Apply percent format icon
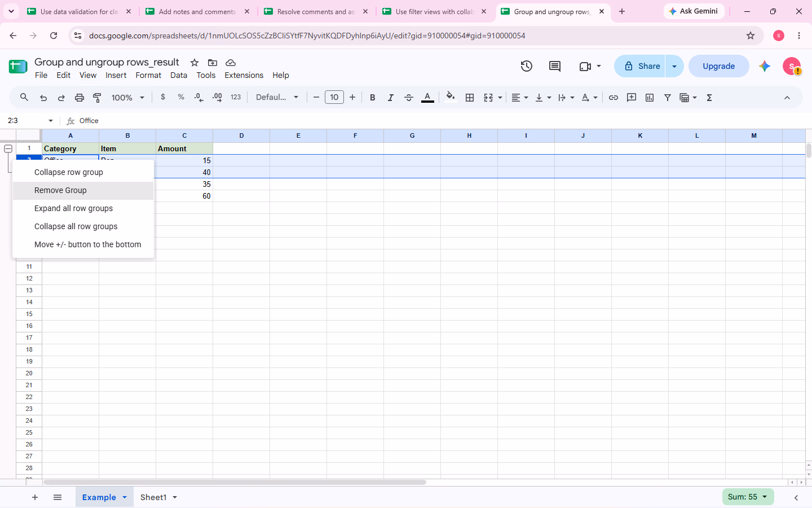812x508 pixels. 181,97
